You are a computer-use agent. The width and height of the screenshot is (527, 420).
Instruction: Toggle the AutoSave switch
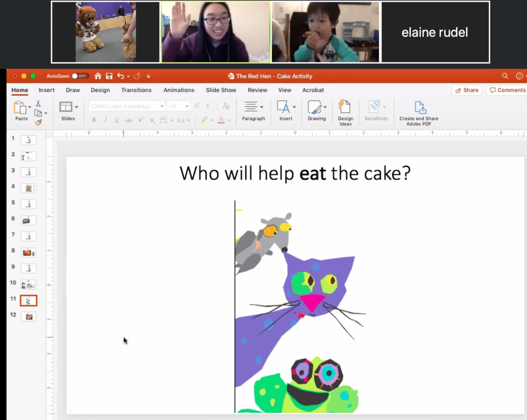point(80,76)
